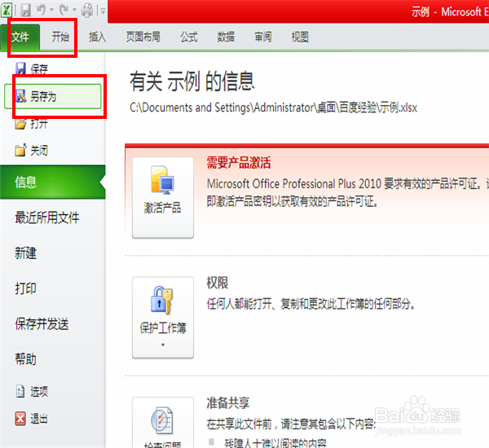Click the 检查问题 (Check for Issues) button
This screenshot has width=489, height=448.
point(163,423)
